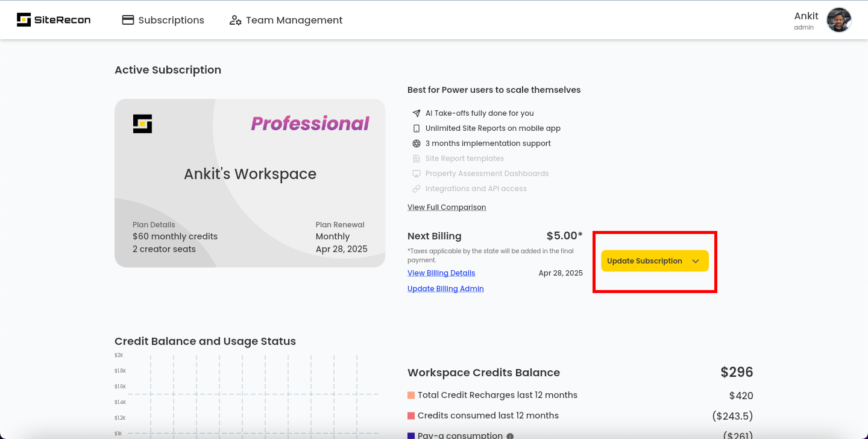Click the Workspace Credits Balance label
868x439 pixels.
pos(484,373)
